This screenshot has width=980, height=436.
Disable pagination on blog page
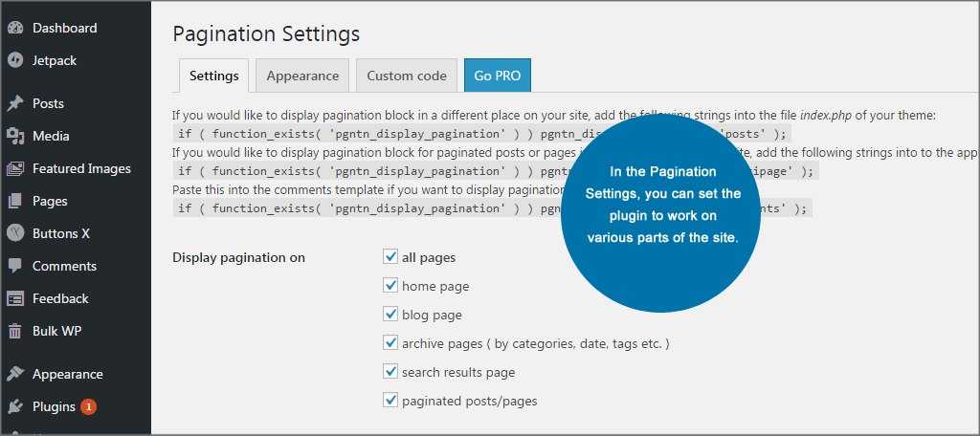[x=390, y=314]
